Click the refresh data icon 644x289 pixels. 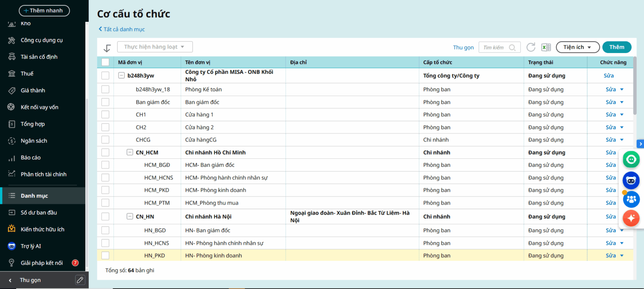tap(531, 47)
